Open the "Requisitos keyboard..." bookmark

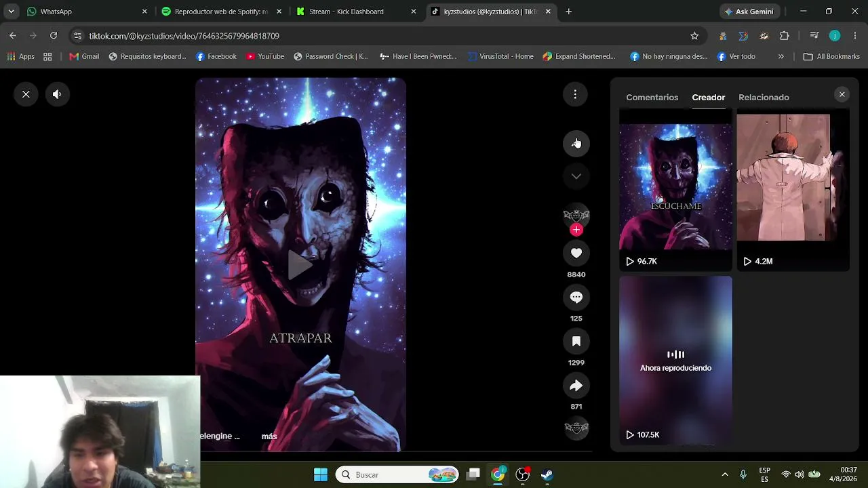pos(147,57)
